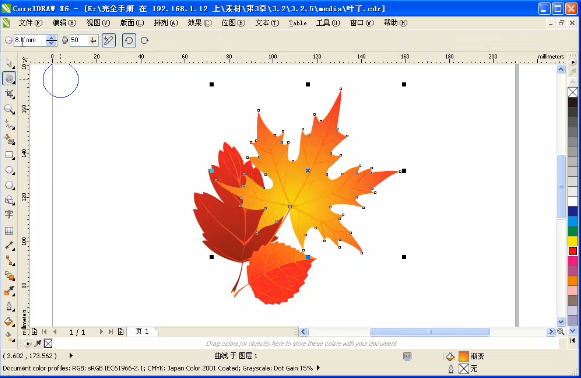
Task: Toggle pen pressure option
Action: [109, 40]
